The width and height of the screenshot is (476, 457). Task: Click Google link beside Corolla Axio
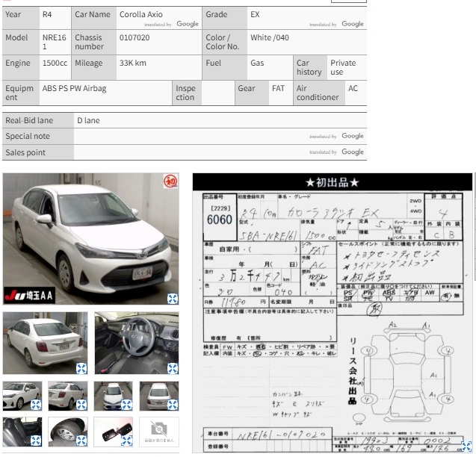click(188, 24)
